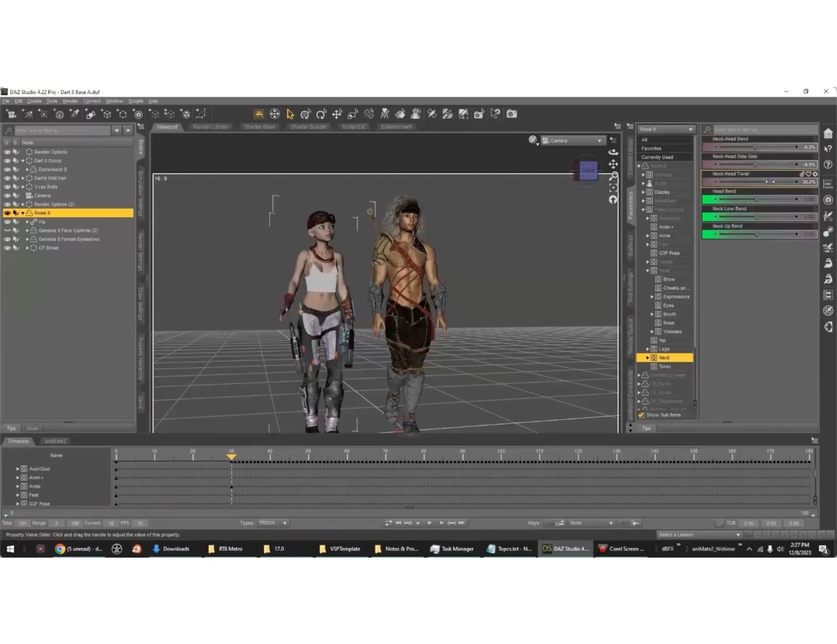Select the Node Selection arrow tool
This screenshot has height=644, width=837.
pos(290,114)
